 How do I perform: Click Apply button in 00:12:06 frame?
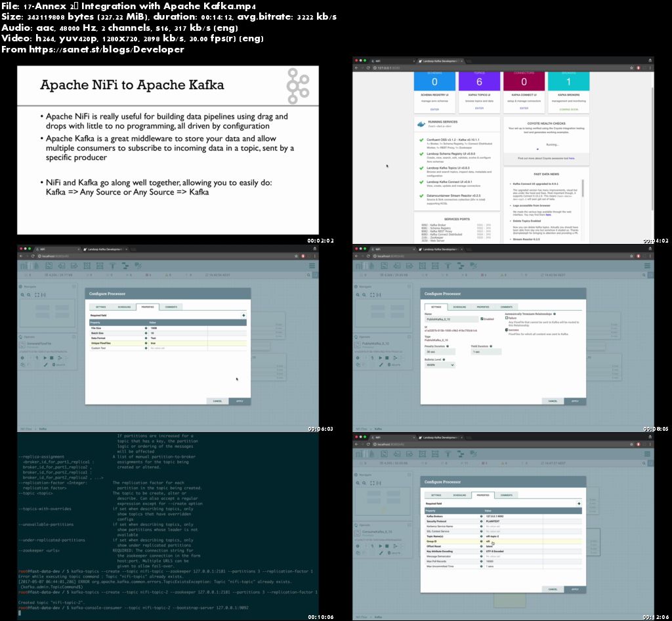(575, 590)
